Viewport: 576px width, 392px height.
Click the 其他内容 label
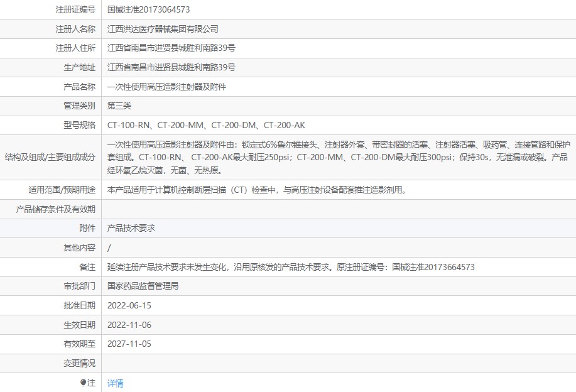(79, 248)
